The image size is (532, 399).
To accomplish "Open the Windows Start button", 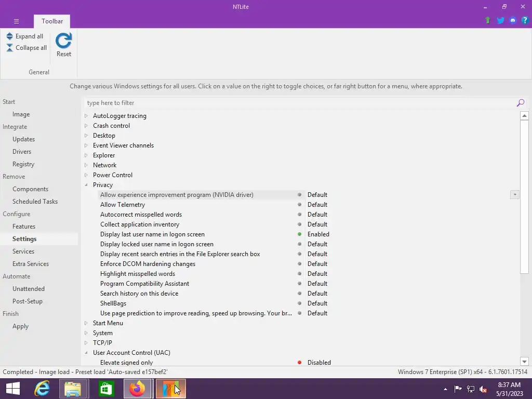I will [13, 389].
